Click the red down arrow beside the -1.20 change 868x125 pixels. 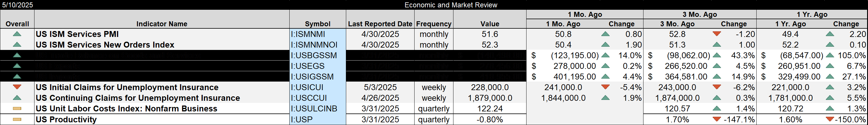(x=717, y=34)
